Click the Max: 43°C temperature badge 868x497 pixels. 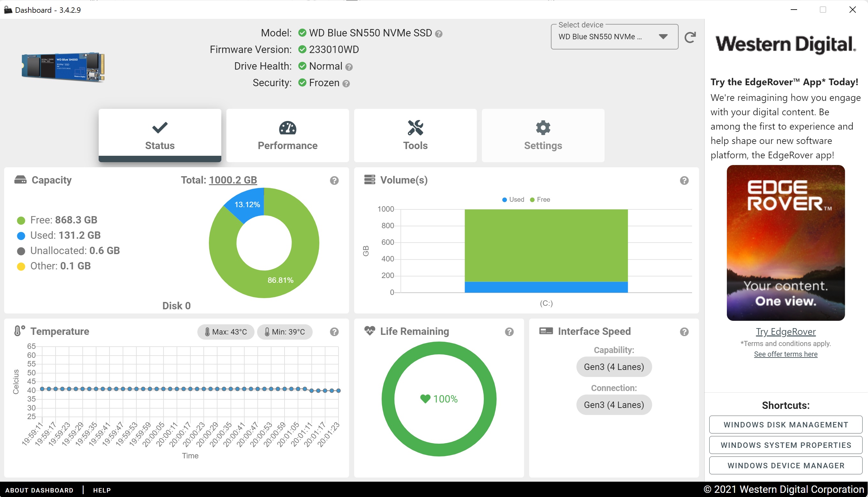226,332
